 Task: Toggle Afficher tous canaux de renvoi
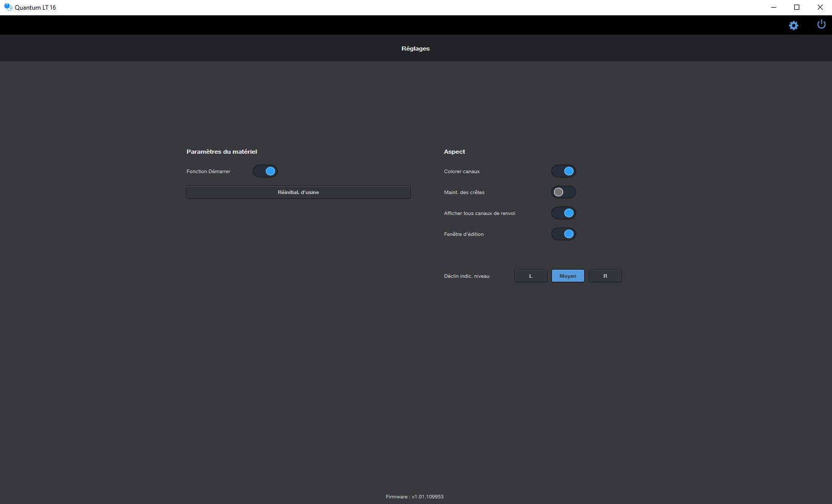click(564, 213)
